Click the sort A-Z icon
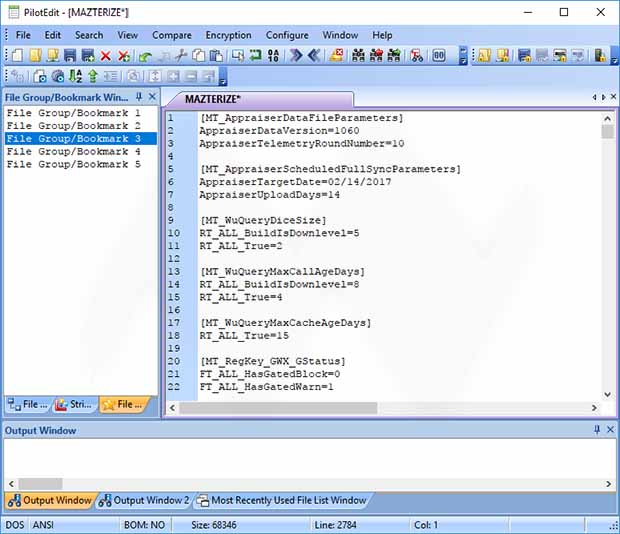Viewport: 620px width, 534px height. [76, 75]
